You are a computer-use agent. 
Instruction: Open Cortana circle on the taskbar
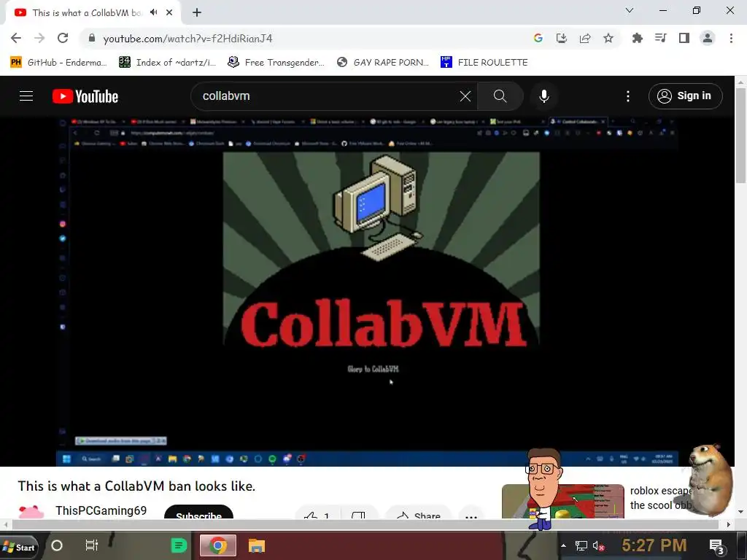click(x=57, y=545)
